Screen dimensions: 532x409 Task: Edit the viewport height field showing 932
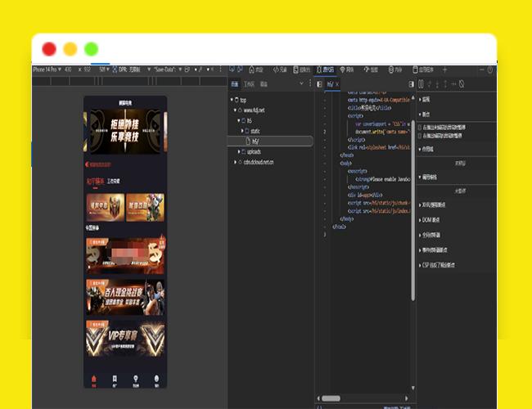point(88,70)
